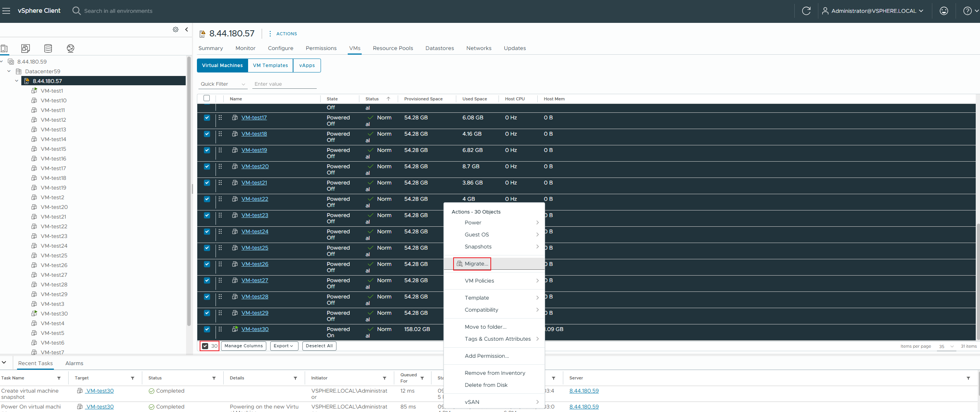Open the VM-test22 link in grid
The height and width of the screenshot is (412, 980).
click(x=255, y=199)
